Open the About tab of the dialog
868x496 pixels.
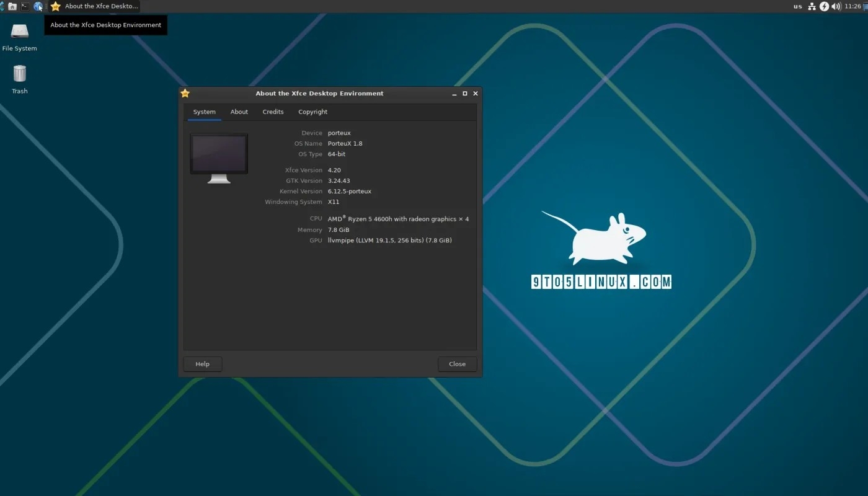click(239, 112)
